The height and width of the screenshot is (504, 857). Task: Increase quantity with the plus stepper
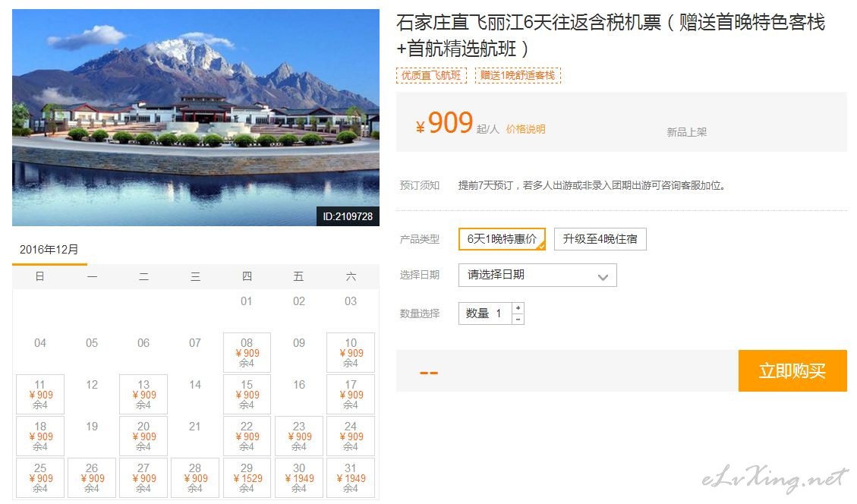[x=518, y=307]
